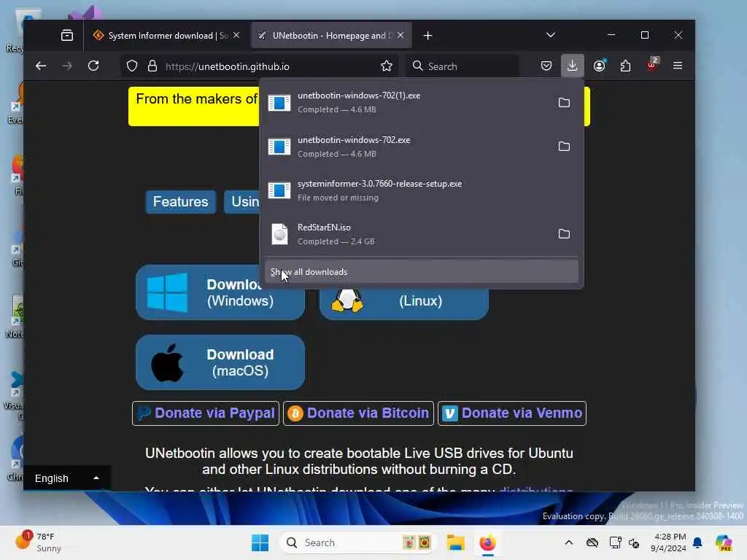Image resolution: width=747 pixels, height=560 pixels.
Task: Focus the Firefox Search box
Action: coord(462,66)
